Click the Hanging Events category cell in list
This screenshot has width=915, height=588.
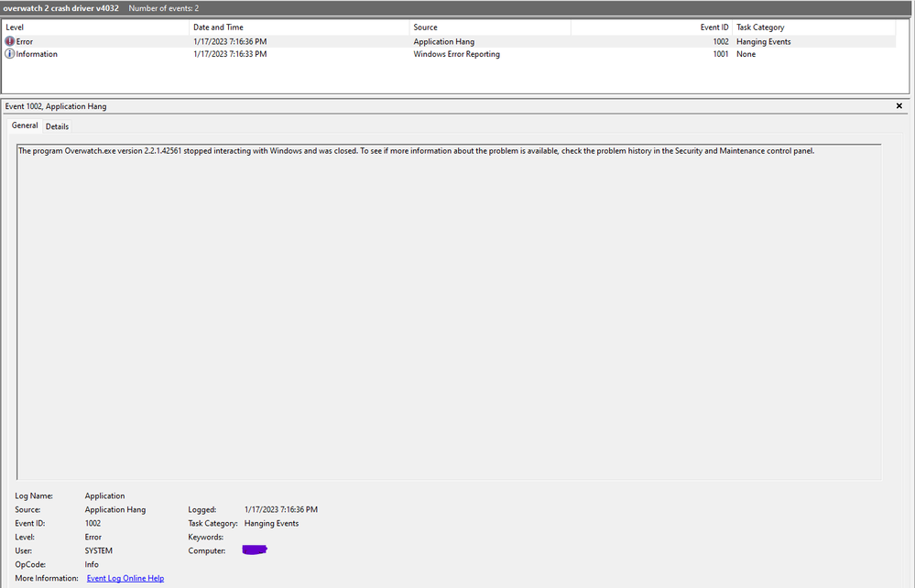(763, 41)
